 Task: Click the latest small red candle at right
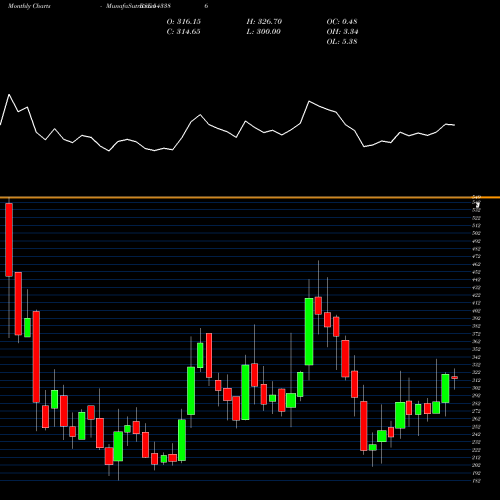point(454,378)
